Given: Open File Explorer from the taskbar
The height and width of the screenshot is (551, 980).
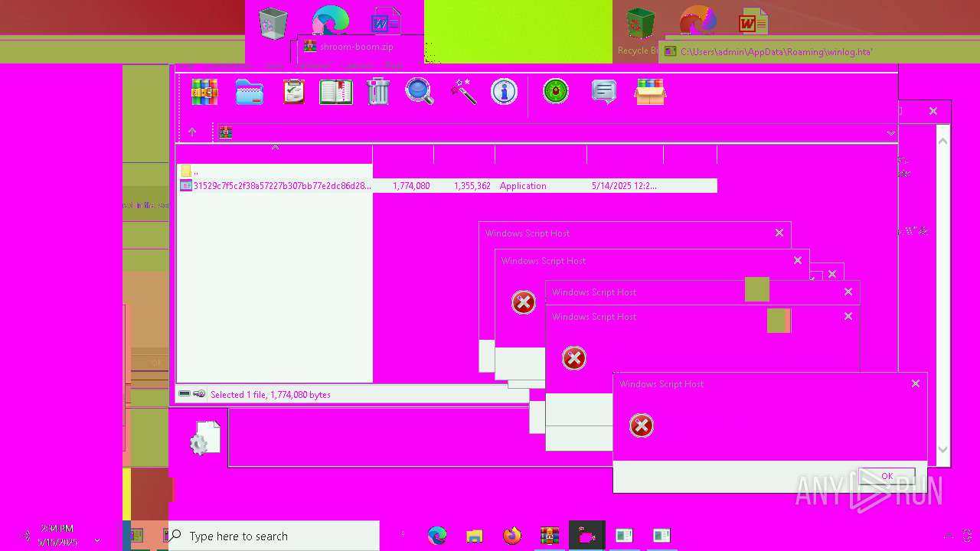Looking at the screenshot, I should (475, 536).
